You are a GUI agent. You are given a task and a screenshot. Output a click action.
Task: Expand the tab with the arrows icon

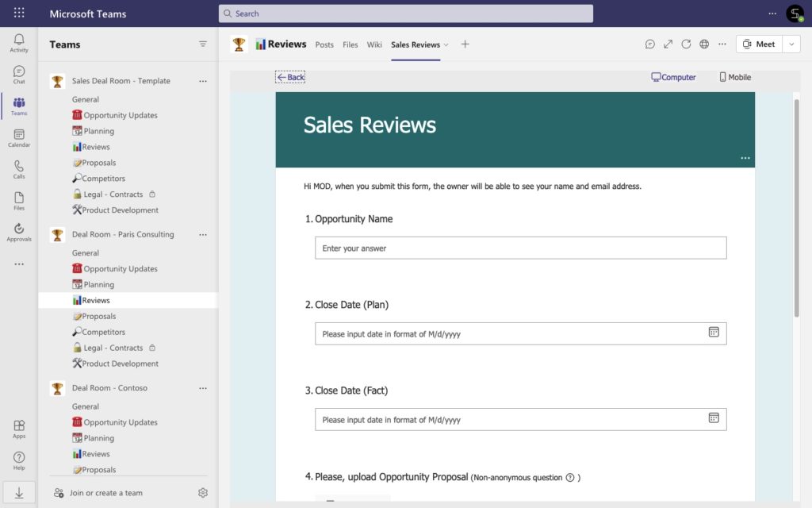click(668, 44)
